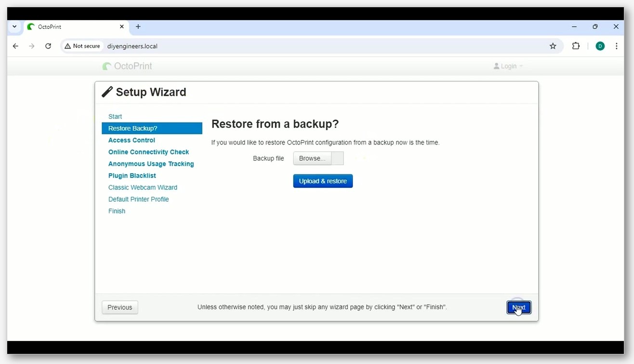634x364 pixels.
Task: Open the Chrome profile avatar D
Action: (600, 46)
